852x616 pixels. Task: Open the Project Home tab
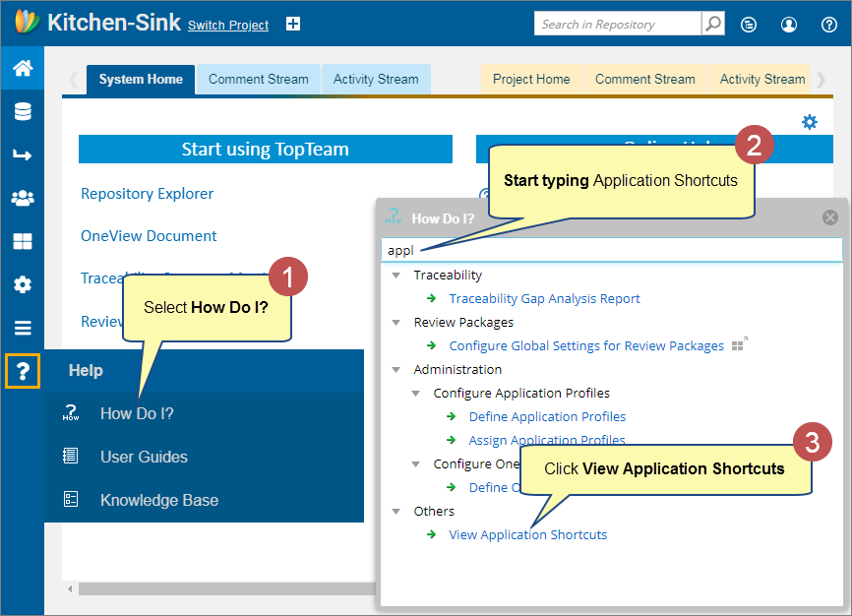point(531,80)
